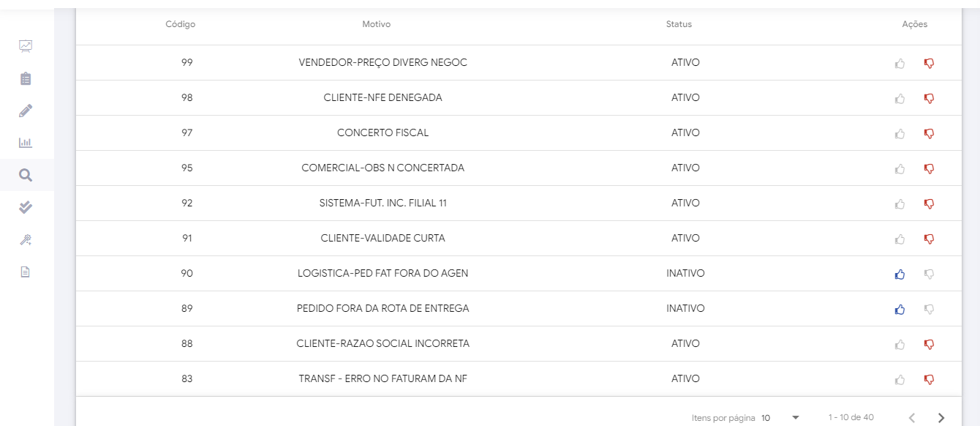Deactivate code 99 with thumbs-down

(929, 64)
